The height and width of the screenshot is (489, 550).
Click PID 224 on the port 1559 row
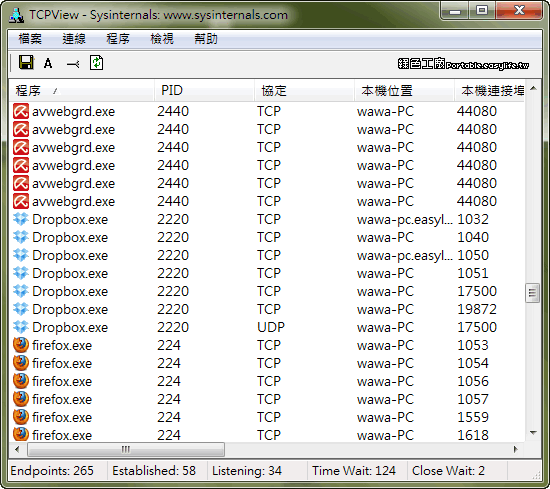169,417
